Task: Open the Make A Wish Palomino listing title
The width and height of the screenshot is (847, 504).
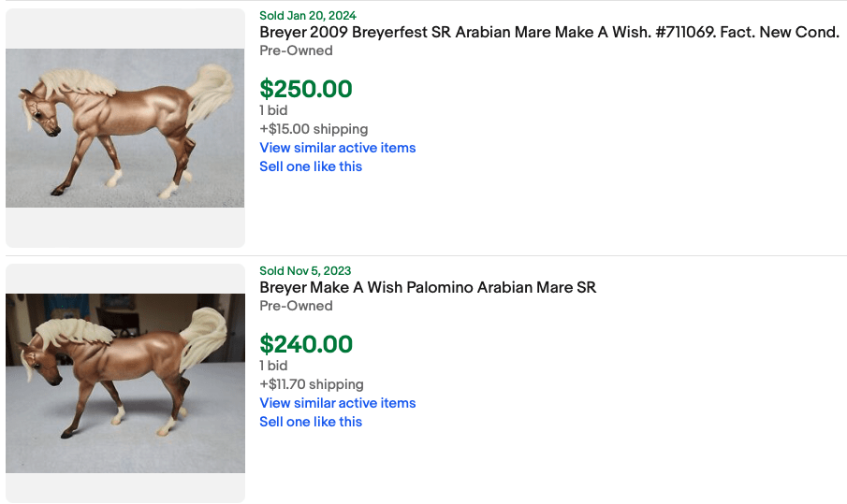Action: pos(427,287)
